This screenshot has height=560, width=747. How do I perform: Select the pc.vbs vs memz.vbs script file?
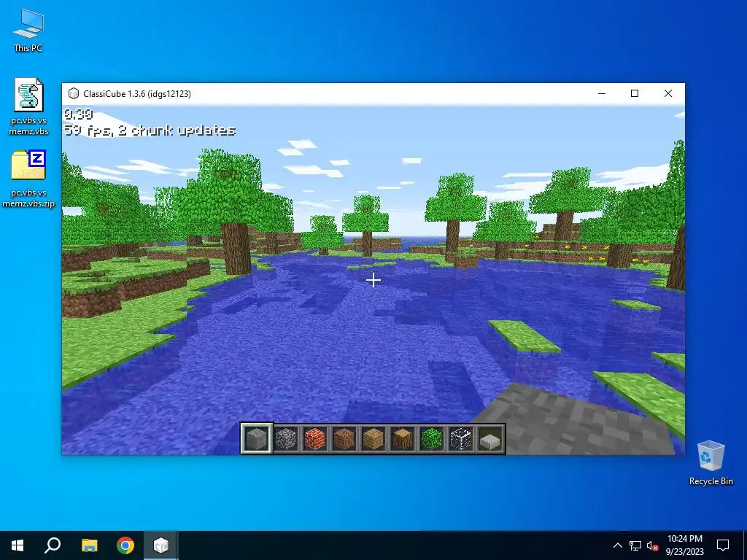click(28, 106)
